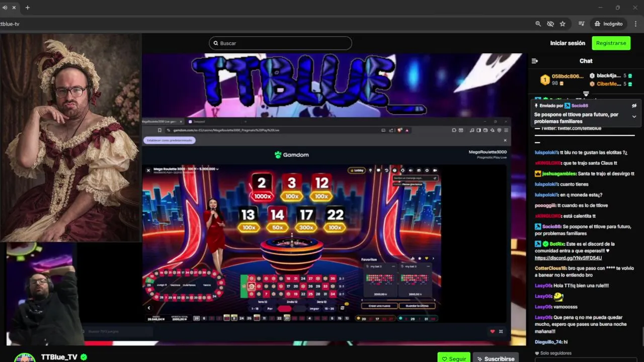Open Dieguillo_74 username in chat
The width and height of the screenshot is (644, 362).
(548, 342)
